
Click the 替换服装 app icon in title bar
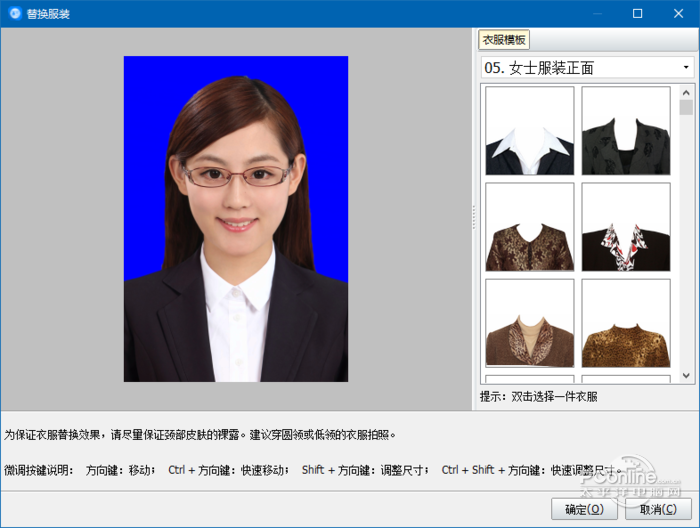15,13
